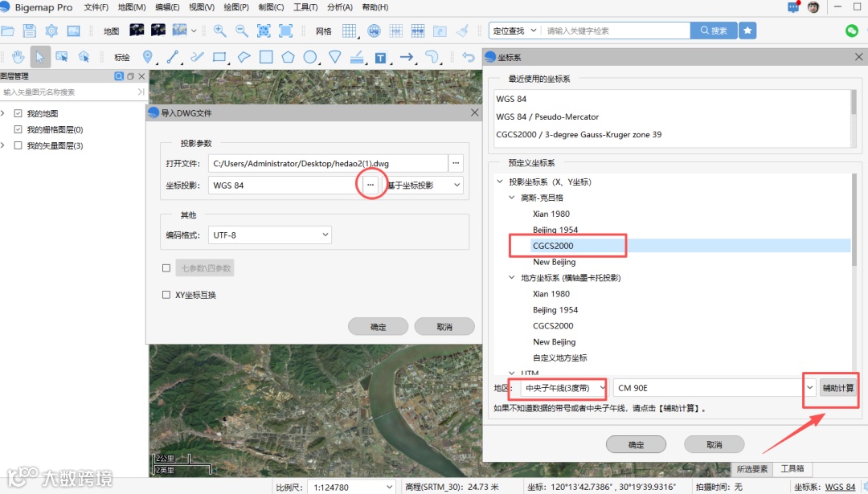The image size is (868, 494).
Task: Open the 基于坐标投影 dropdown
Action: [x=424, y=186]
